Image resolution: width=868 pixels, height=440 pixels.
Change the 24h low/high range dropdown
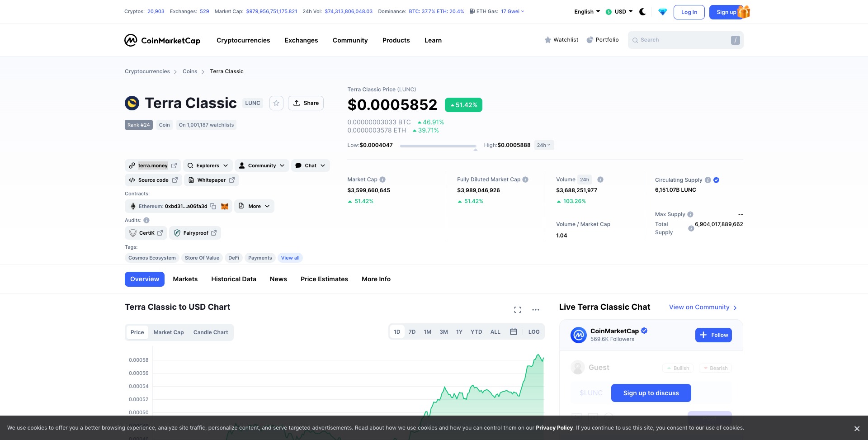tap(544, 145)
